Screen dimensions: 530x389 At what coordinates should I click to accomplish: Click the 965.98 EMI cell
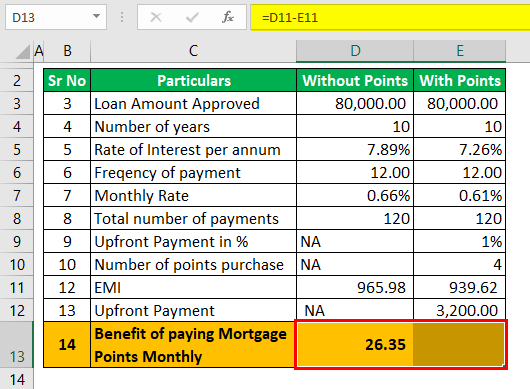pos(355,287)
